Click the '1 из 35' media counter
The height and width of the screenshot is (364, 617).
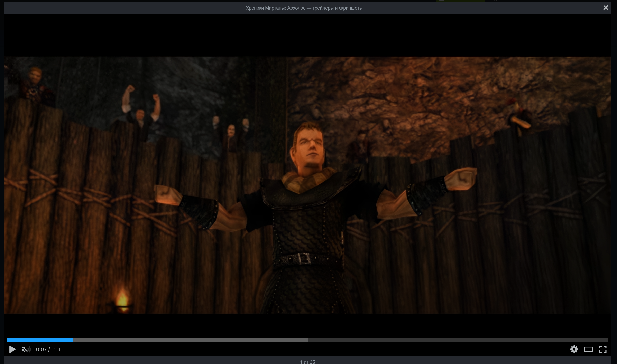point(307,362)
